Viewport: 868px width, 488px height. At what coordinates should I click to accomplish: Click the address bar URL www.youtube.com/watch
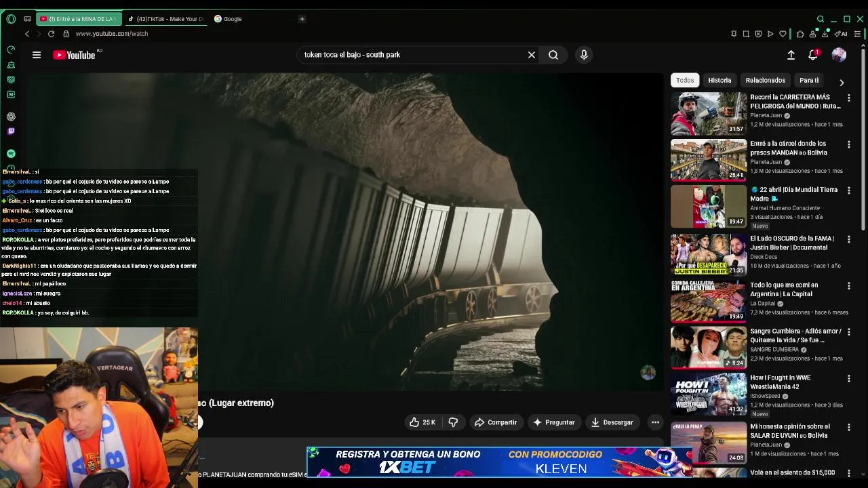tap(112, 34)
